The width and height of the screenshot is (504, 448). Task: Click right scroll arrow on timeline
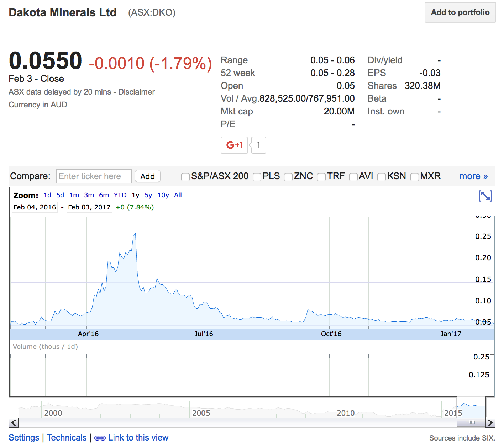coord(490,422)
